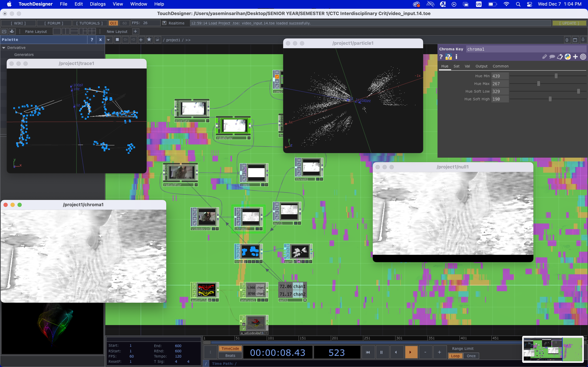Image resolution: width=588 pixels, height=367 pixels.
Task: Switch the time display to Beats
Action: tap(230, 356)
